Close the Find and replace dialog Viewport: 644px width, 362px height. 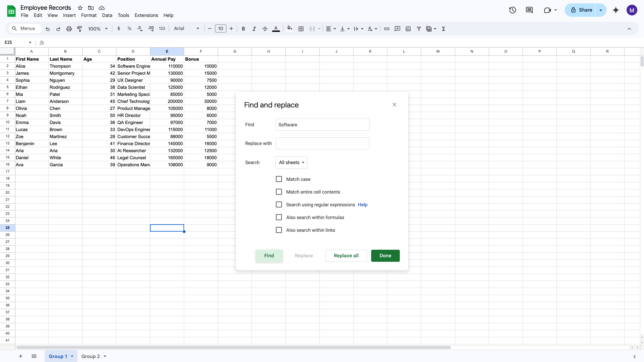coord(394,105)
